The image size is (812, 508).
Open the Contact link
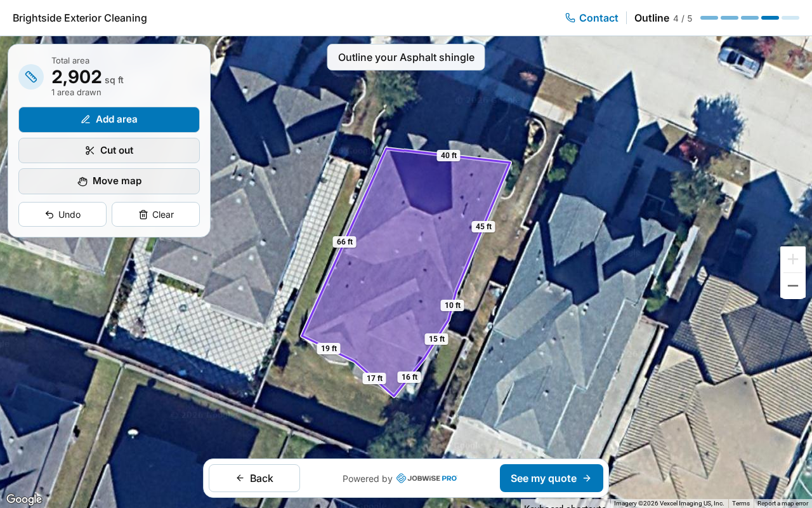click(x=592, y=18)
